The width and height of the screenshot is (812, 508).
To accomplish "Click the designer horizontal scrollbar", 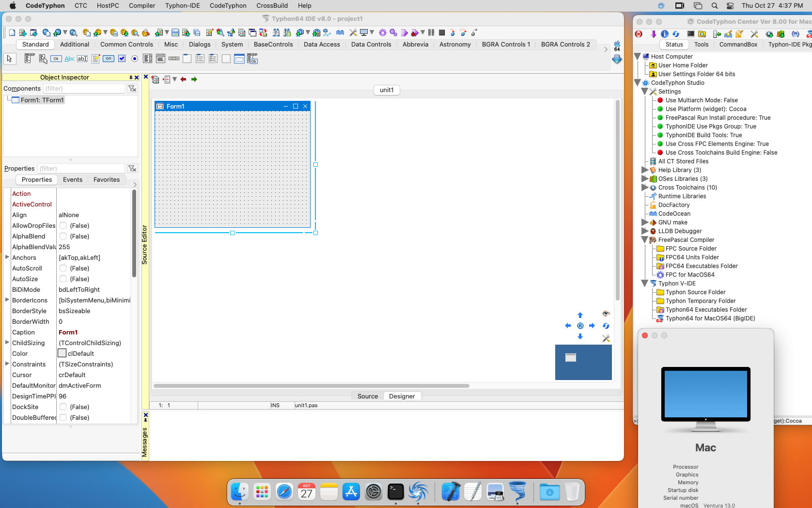I will [312, 386].
